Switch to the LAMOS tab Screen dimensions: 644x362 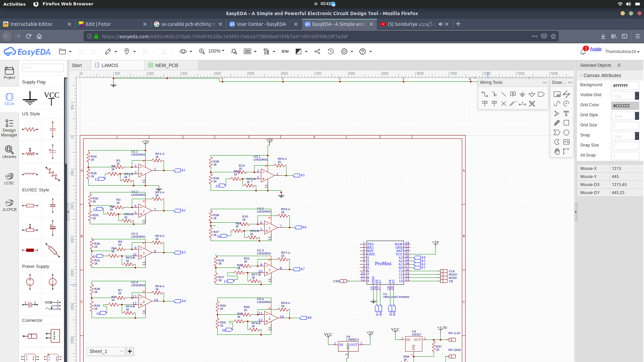tap(110, 65)
